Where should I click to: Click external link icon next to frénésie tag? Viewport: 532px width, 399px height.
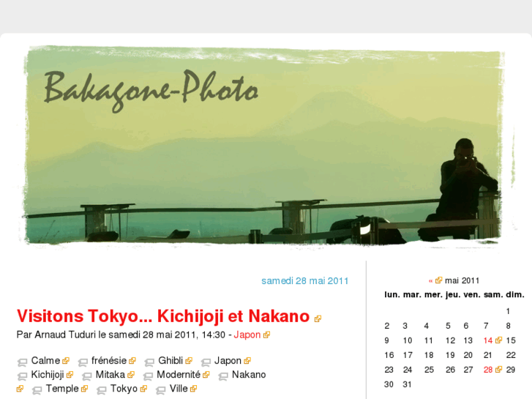(x=132, y=361)
